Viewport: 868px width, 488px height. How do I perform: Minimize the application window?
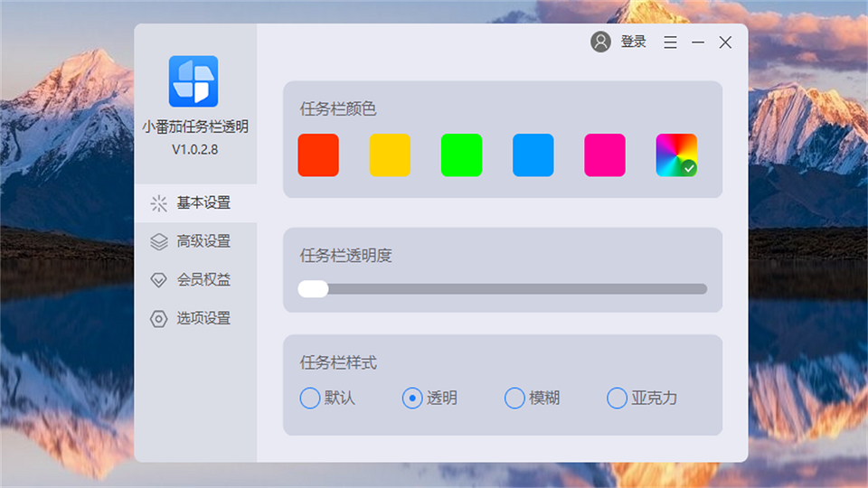[698, 42]
